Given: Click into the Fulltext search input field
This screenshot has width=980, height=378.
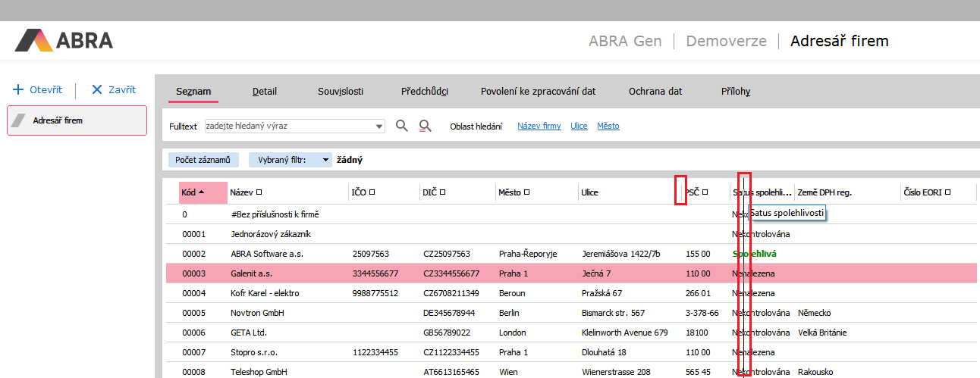Looking at the screenshot, I should (288, 126).
